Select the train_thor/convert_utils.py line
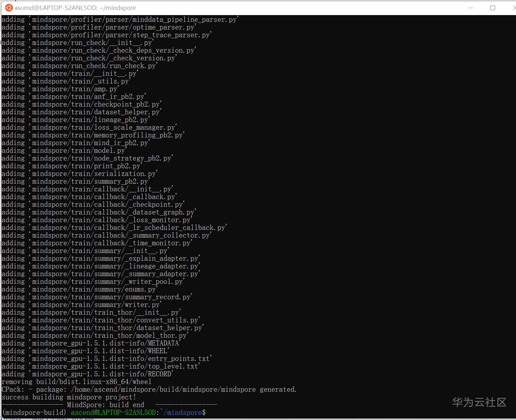Viewport: 516px width, 420px height. [101, 320]
